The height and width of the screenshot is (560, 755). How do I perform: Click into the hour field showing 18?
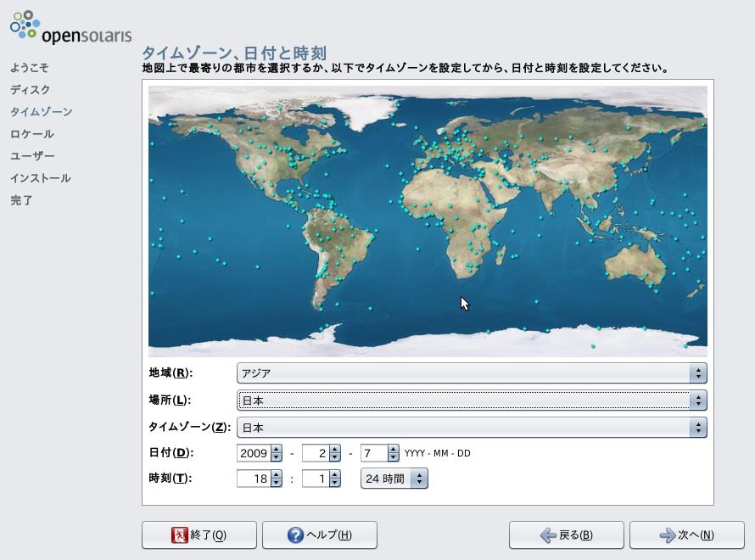(254, 479)
